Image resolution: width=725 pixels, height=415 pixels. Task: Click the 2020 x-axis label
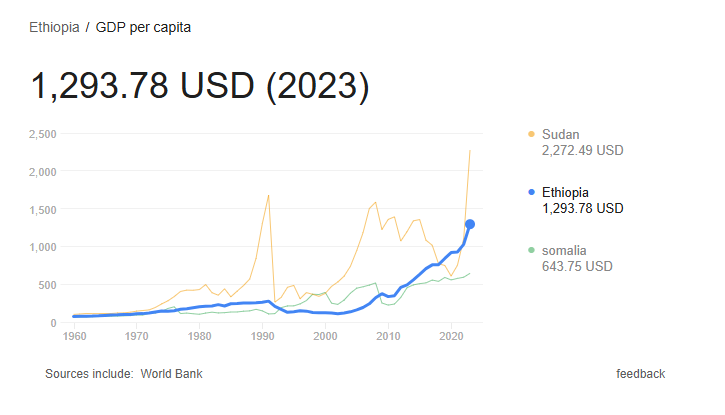click(452, 337)
